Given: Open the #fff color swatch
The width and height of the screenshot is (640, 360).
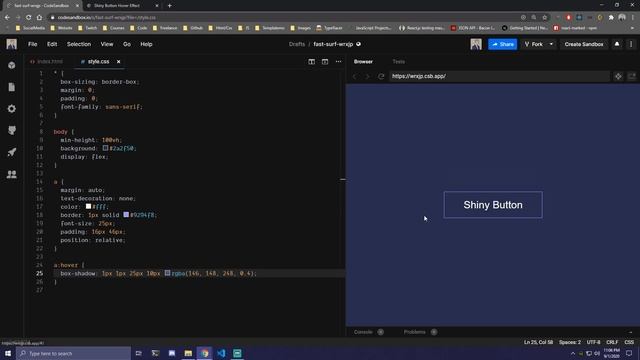Looking at the screenshot, I should click(88, 207).
